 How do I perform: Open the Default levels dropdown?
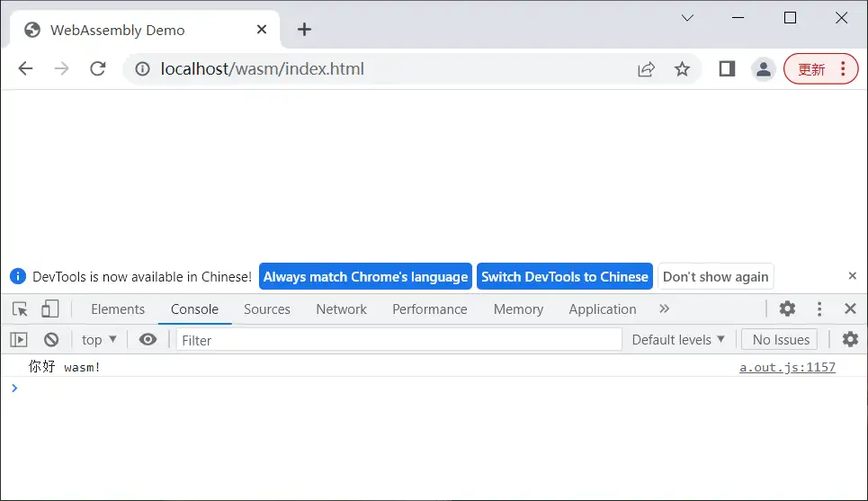tap(678, 340)
